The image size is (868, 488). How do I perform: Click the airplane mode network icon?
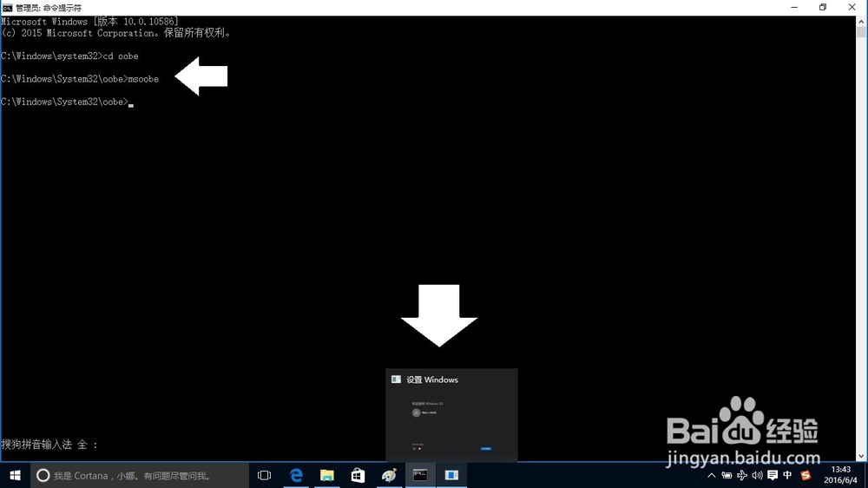(742, 475)
